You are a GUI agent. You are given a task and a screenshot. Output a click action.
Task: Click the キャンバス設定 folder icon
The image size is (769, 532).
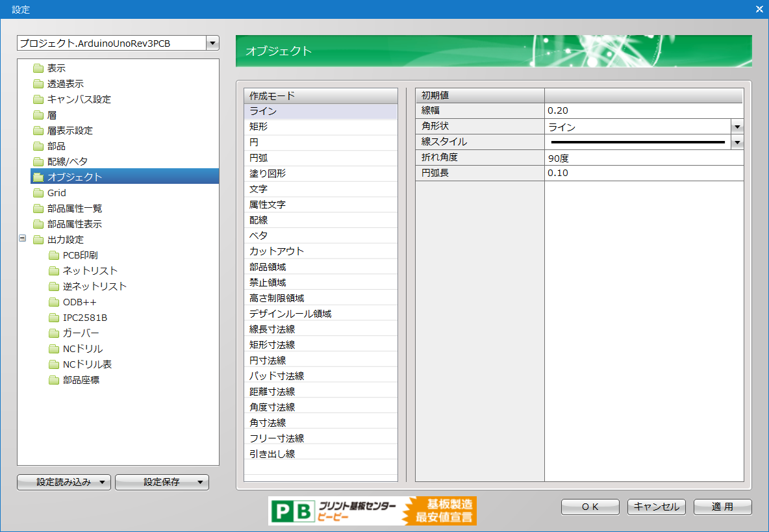38,99
